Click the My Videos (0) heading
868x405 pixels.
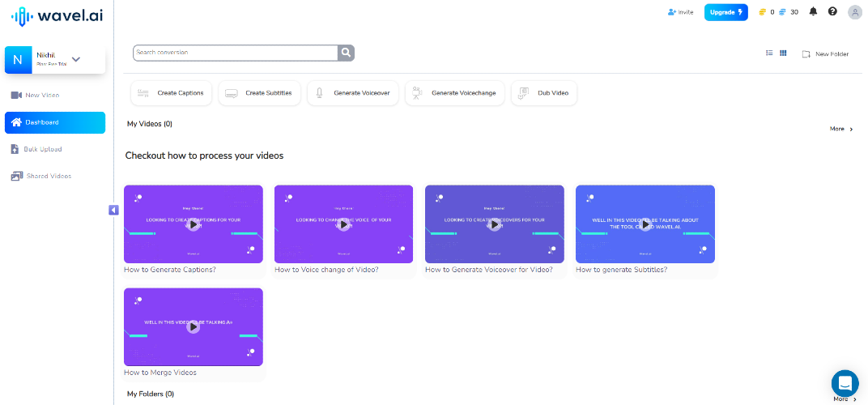pos(150,124)
